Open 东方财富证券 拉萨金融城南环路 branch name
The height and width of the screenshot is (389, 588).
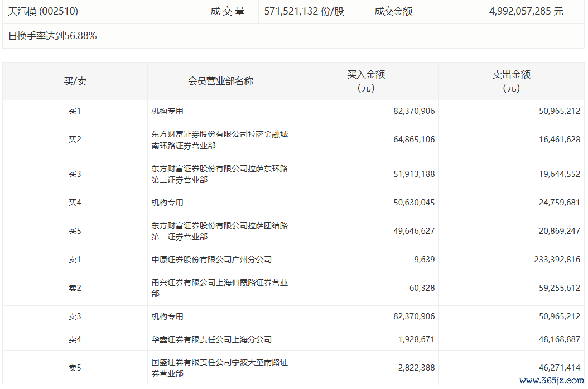point(219,140)
